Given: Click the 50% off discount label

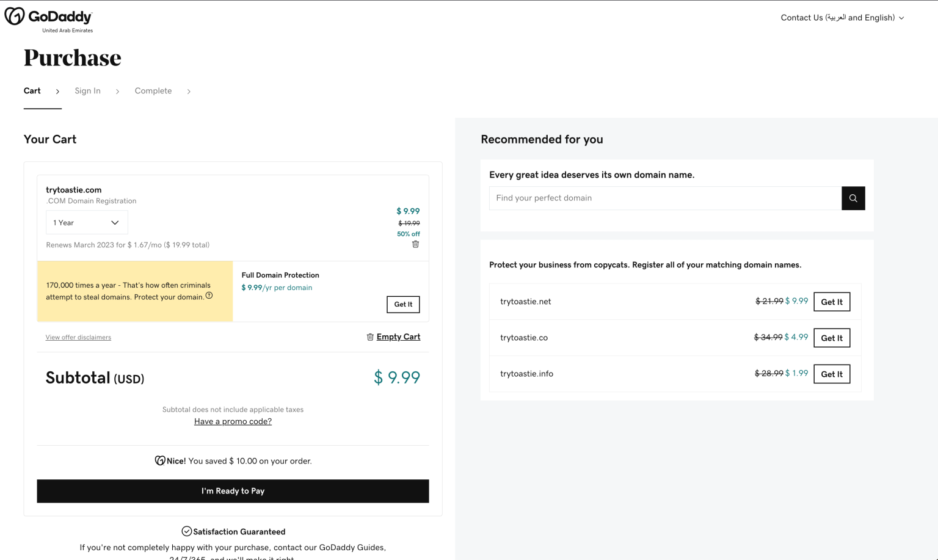Looking at the screenshot, I should (x=409, y=234).
